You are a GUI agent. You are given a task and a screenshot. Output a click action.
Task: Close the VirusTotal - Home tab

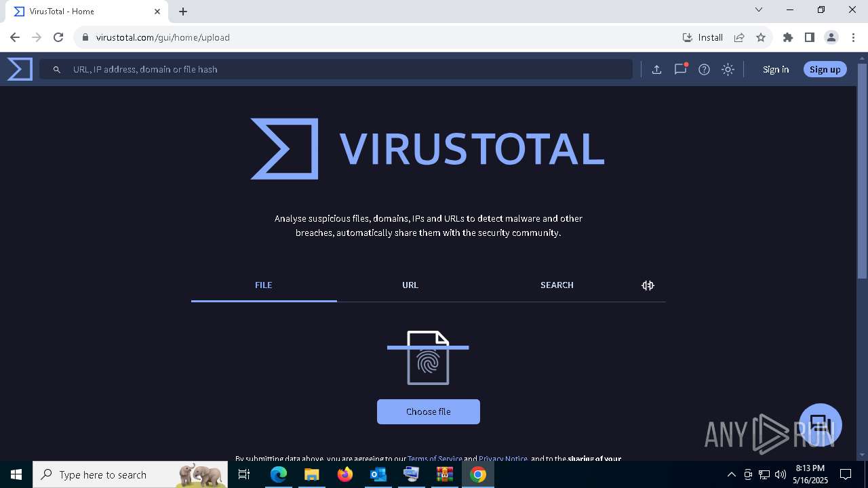pyautogui.click(x=157, y=12)
